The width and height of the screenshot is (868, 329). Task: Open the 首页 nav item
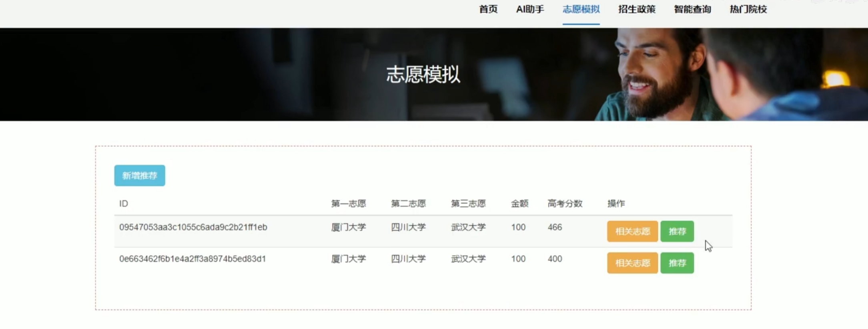(x=488, y=9)
